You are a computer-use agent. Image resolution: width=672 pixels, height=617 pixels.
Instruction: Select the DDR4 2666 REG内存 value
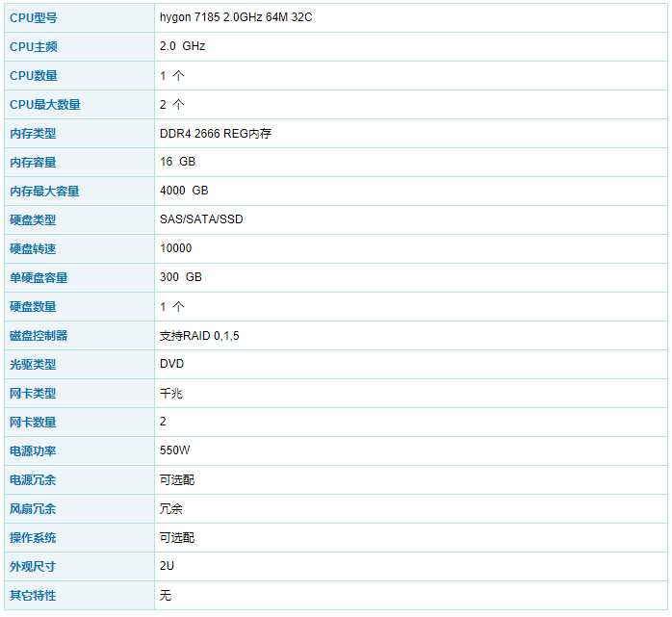216,133
